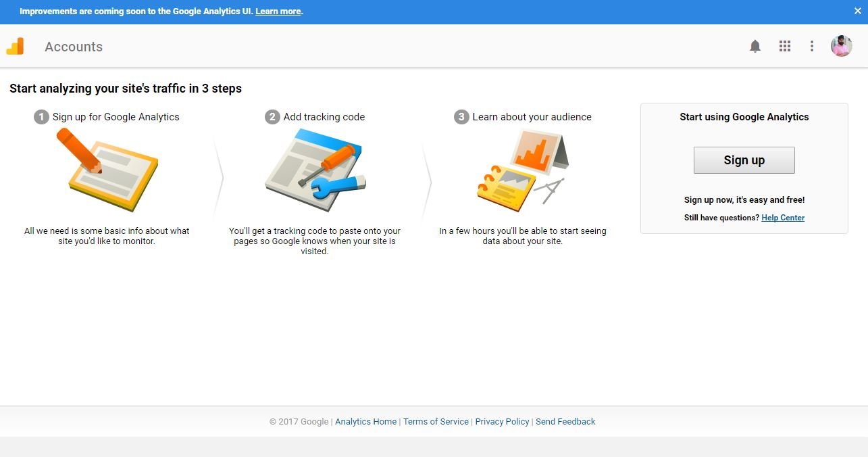Image resolution: width=868 pixels, height=457 pixels.
Task: Dismiss the blue announcement banner
Action: (858, 11)
